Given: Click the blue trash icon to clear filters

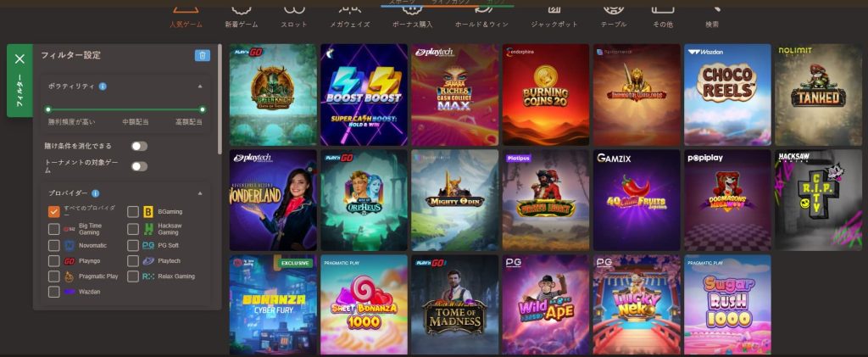Looking at the screenshot, I should 202,55.
